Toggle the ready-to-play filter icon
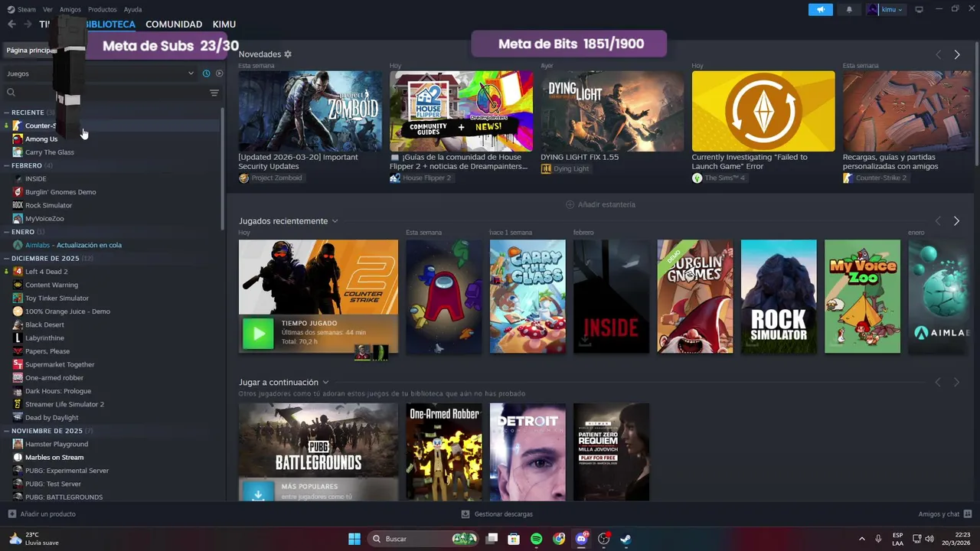Viewport: 980px width, 551px height. tap(219, 73)
